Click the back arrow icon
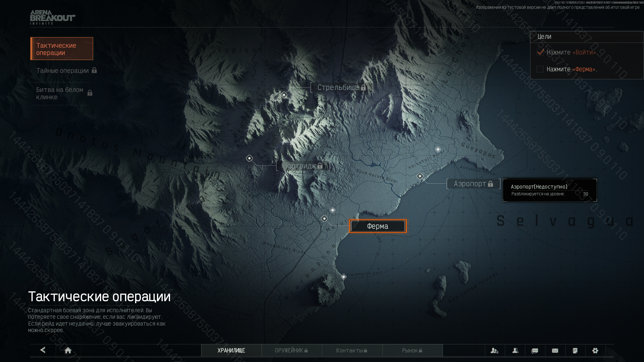The height and width of the screenshot is (362, 644). (43, 350)
